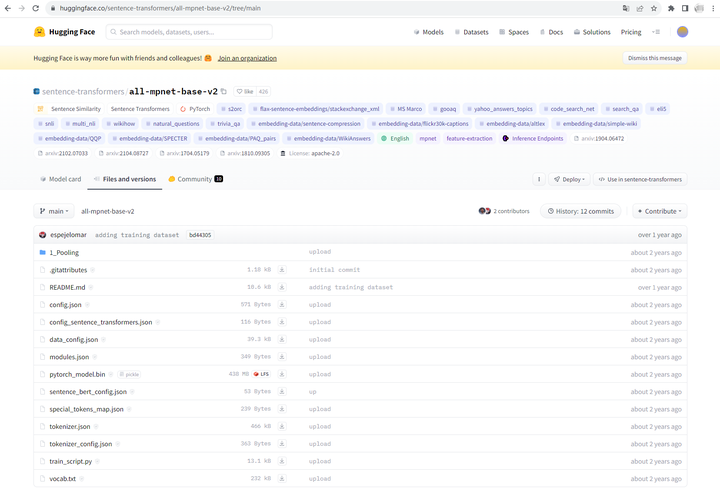Screen dimensions: 720x498
Task: Open Solutions in top navigation
Action: [592, 32]
